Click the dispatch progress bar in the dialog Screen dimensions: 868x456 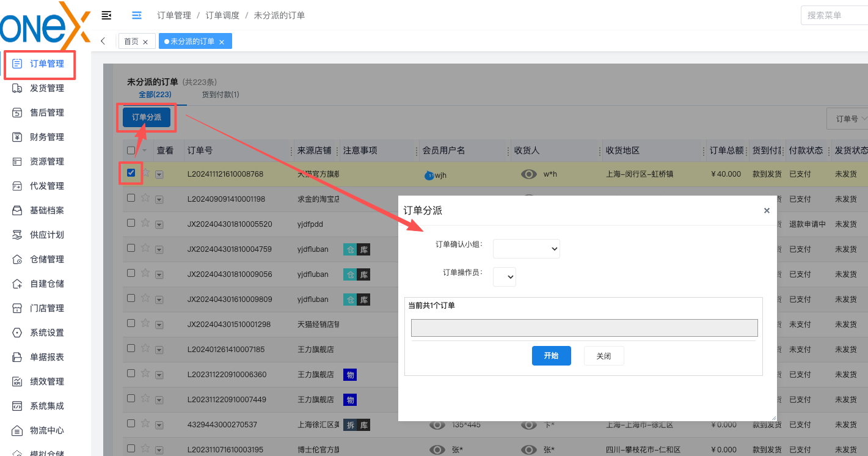coord(585,328)
